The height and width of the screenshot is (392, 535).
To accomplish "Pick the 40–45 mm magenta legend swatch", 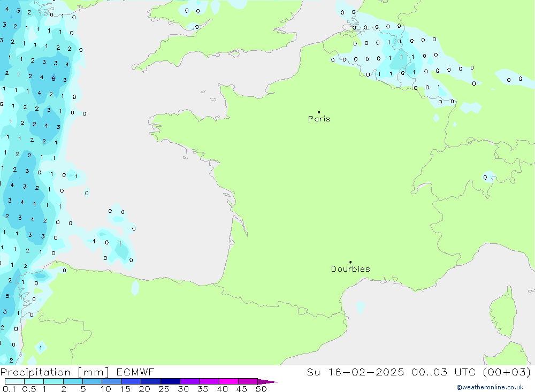I will click(228, 381).
